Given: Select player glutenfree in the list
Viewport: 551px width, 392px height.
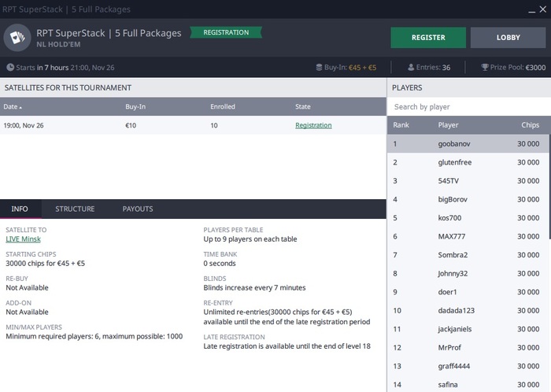Looking at the screenshot, I should point(468,162).
